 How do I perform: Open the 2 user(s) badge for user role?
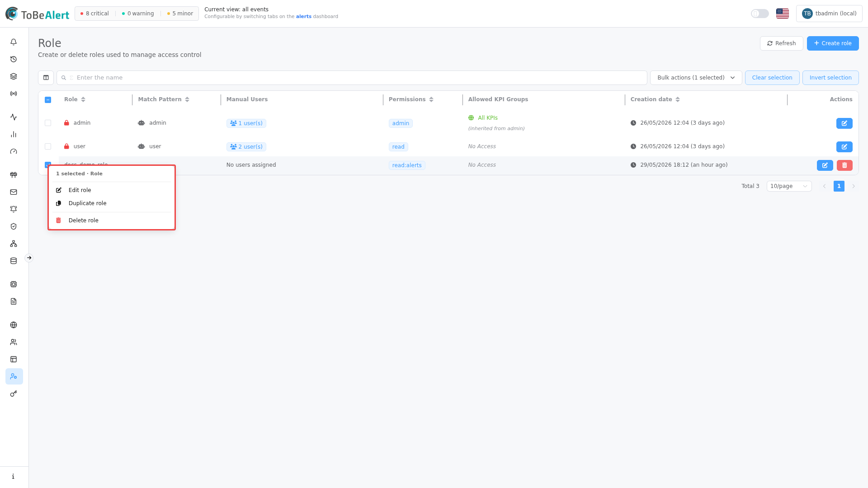pos(246,147)
